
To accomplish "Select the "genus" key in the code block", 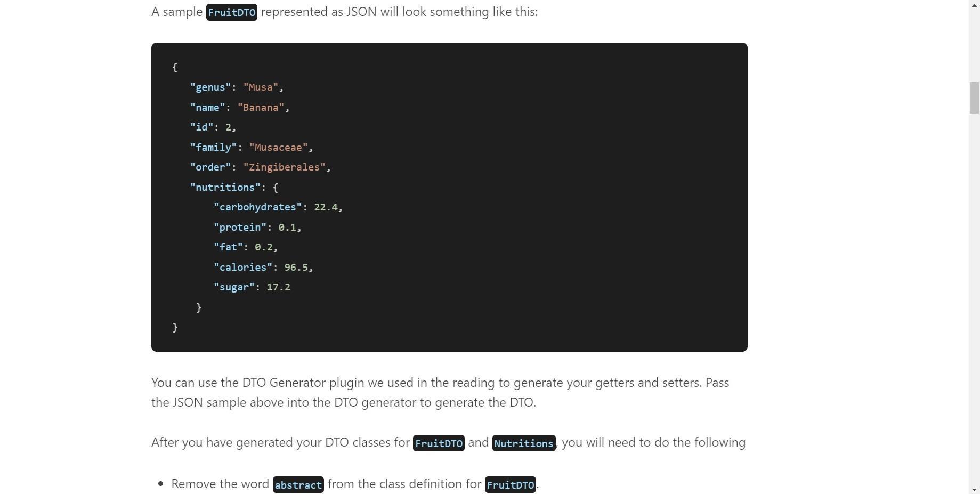I will 210,87.
